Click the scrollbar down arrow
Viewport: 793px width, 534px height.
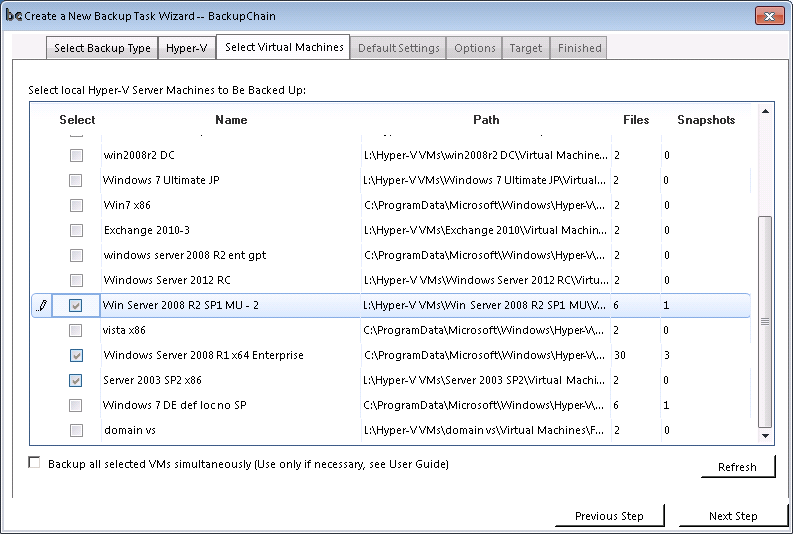point(766,436)
